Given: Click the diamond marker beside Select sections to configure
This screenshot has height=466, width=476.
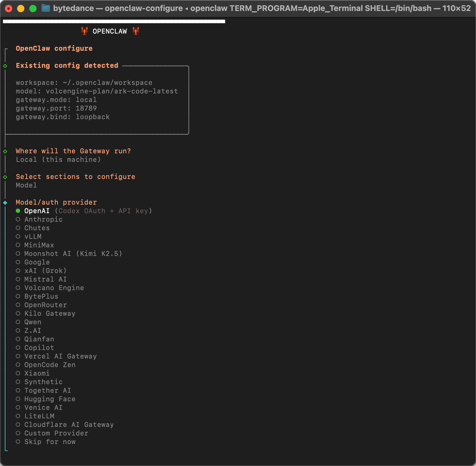Looking at the screenshot, I should tap(5, 177).
